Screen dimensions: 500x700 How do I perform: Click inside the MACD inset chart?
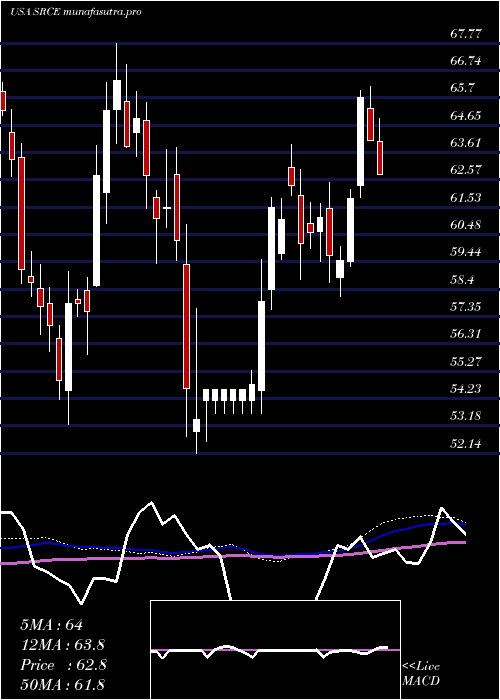(275, 650)
